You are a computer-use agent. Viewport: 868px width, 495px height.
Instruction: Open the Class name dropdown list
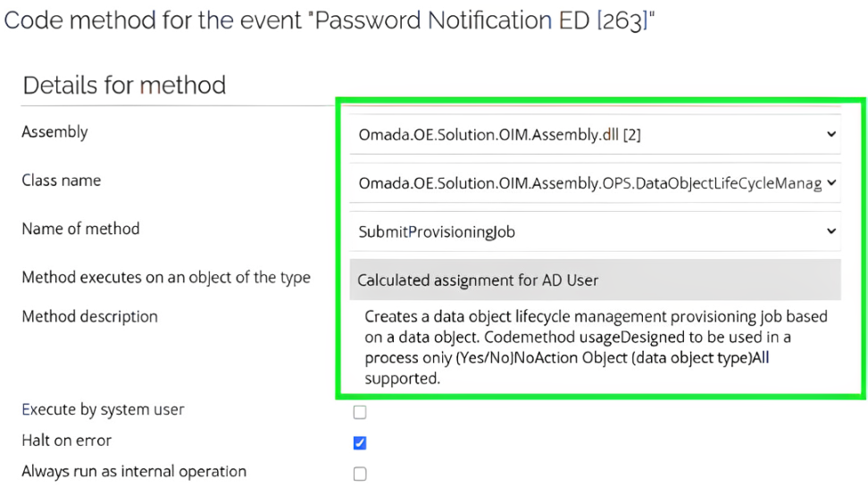595,182
